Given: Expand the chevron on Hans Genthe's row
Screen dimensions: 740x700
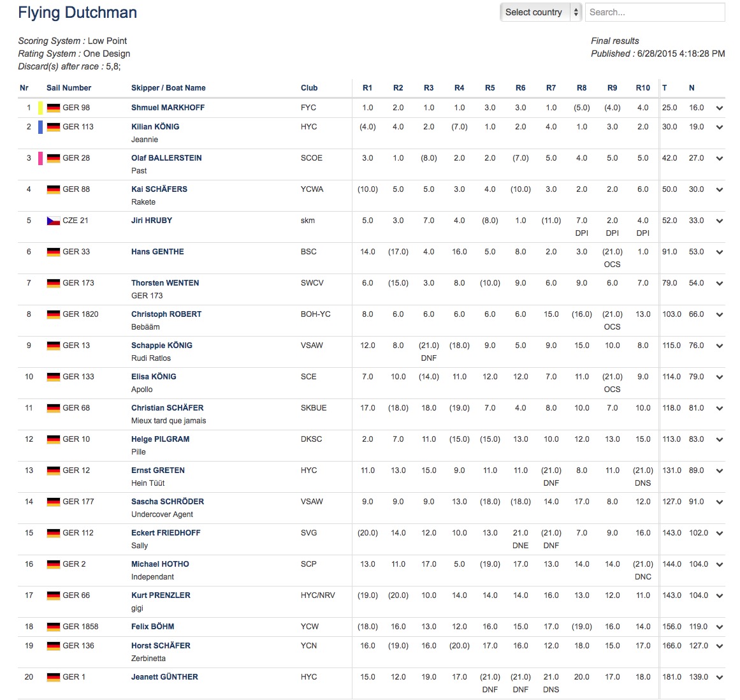Looking at the screenshot, I should click(x=719, y=252).
